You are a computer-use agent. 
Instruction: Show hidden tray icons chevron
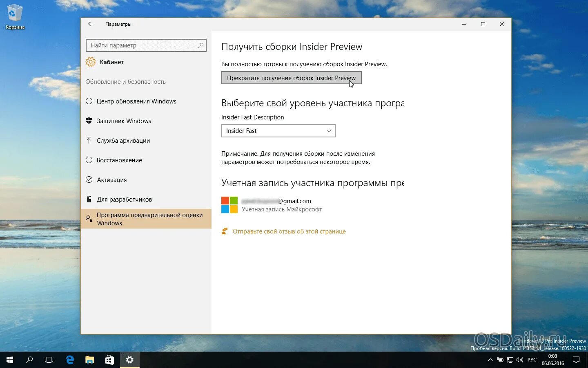[490, 360]
